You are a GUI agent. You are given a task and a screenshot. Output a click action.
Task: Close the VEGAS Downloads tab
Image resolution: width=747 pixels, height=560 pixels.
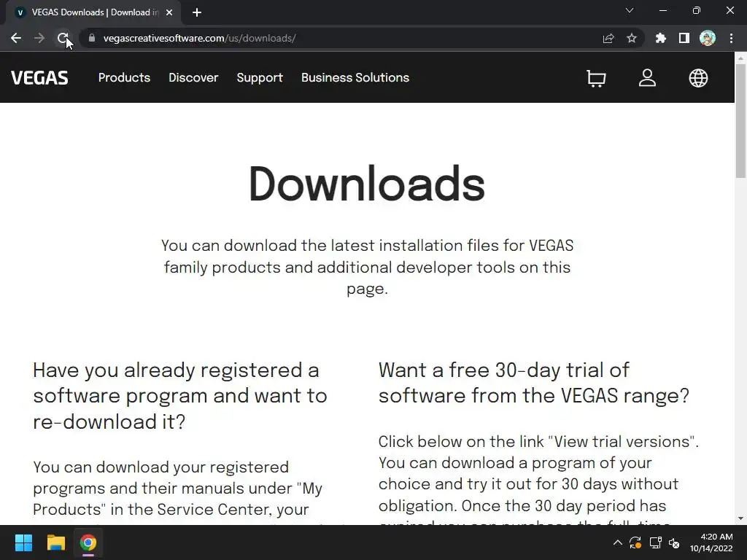(x=169, y=12)
